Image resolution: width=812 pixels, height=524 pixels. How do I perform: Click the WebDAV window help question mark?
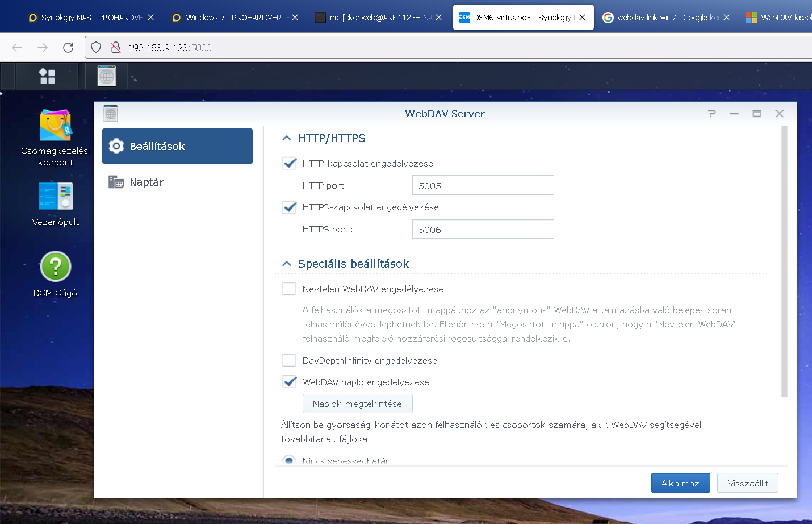point(712,114)
